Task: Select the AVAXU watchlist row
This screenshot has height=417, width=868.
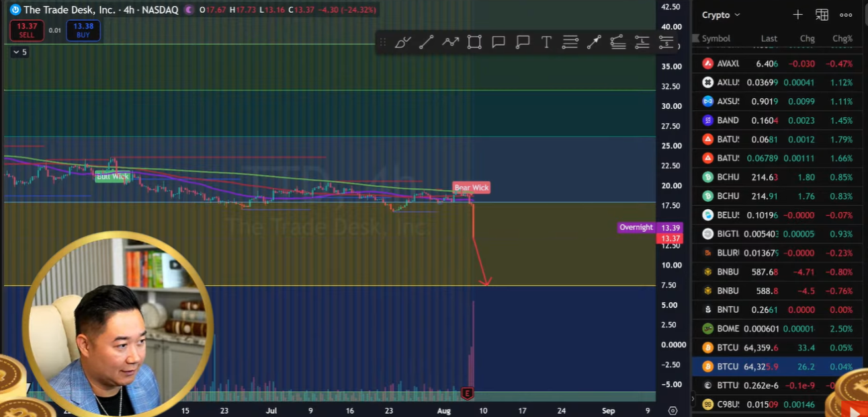Action: coord(777,63)
